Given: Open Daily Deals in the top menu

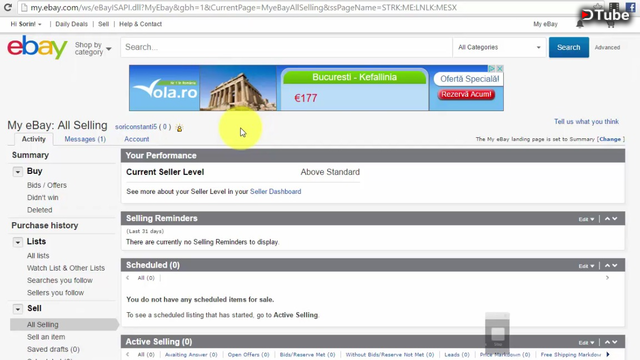Looking at the screenshot, I should [x=71, y=24].
